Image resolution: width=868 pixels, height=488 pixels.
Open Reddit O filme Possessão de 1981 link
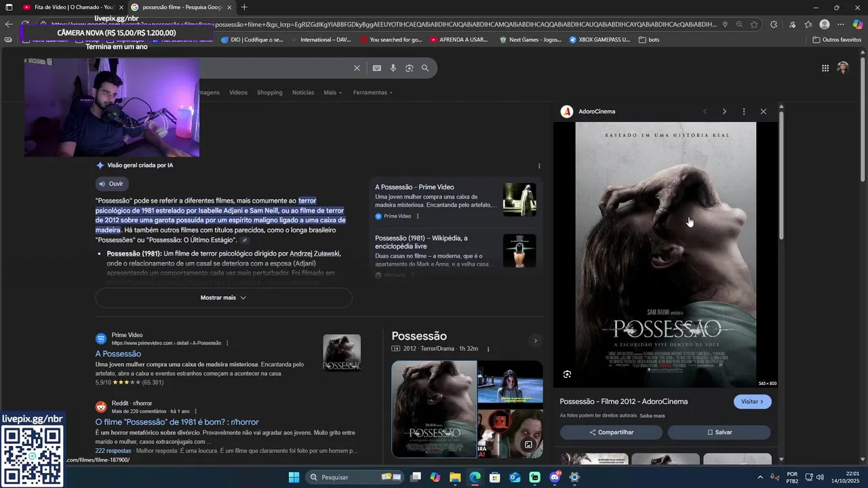click(x=177, y=422)
